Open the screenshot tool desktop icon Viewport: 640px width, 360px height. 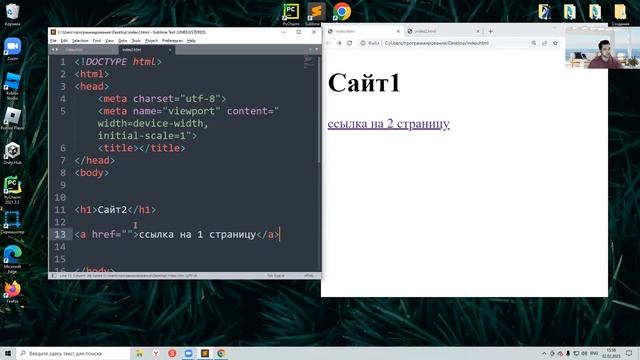[x=12, y=222]
